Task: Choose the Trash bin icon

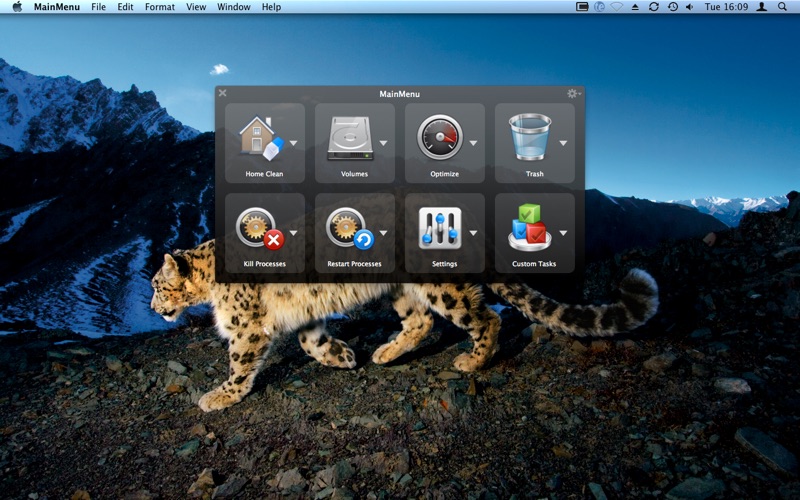Action: (530, 137)
